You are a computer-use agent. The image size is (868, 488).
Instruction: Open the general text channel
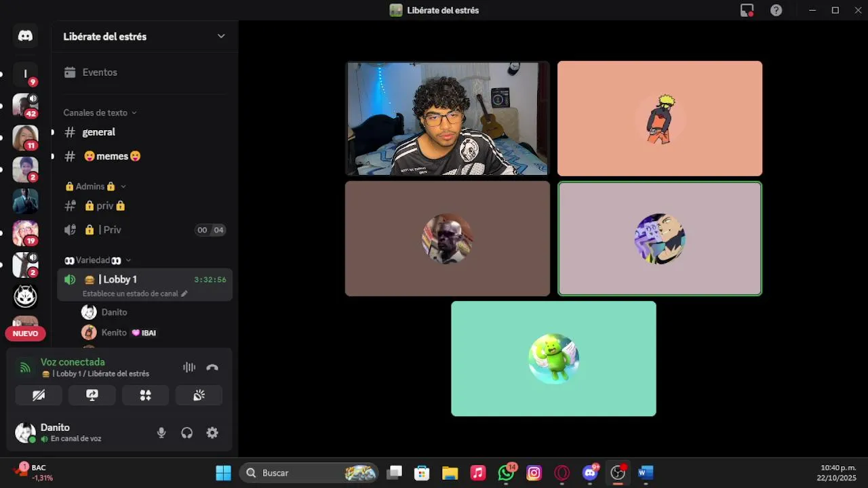[x=144, y=132]
